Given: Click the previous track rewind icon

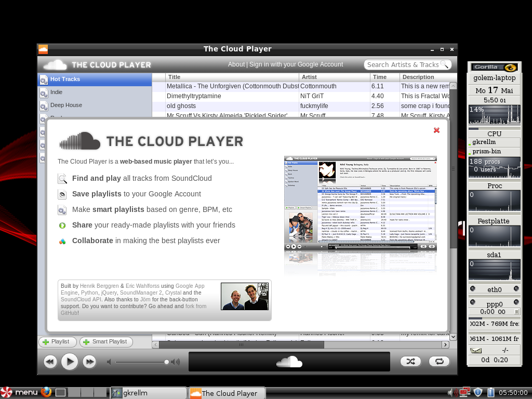Looking at the screenshot, I should [x=50, y=362].
